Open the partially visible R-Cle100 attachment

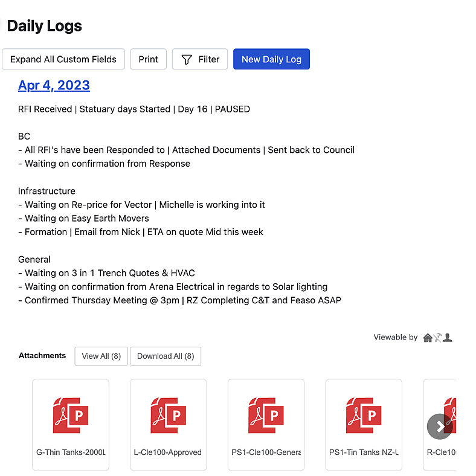click(447, 405)
